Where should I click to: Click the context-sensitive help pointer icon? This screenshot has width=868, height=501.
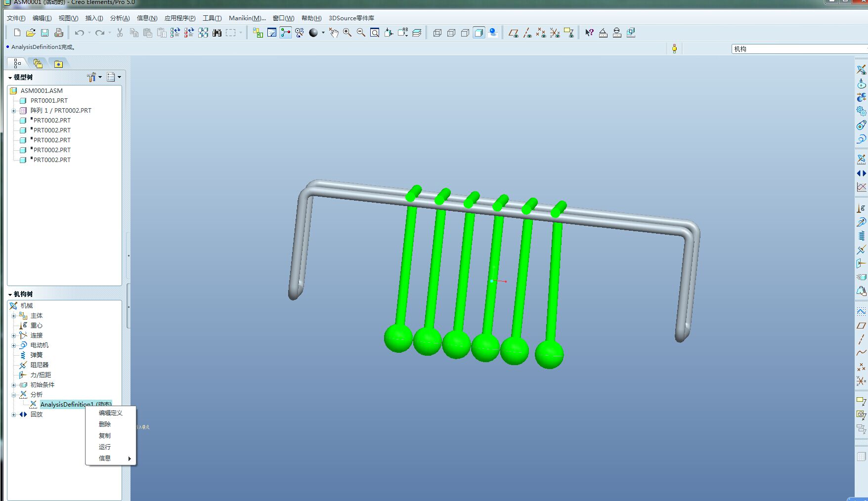[x=589, y=33]
